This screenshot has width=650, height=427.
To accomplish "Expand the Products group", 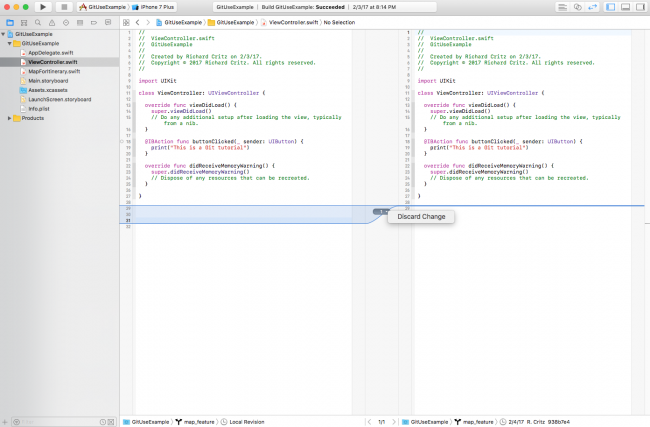I will 10,118.
